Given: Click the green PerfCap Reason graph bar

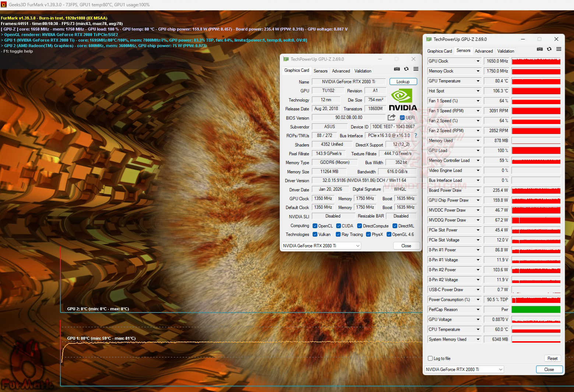Looking at the screenshot, I should 536,310.
